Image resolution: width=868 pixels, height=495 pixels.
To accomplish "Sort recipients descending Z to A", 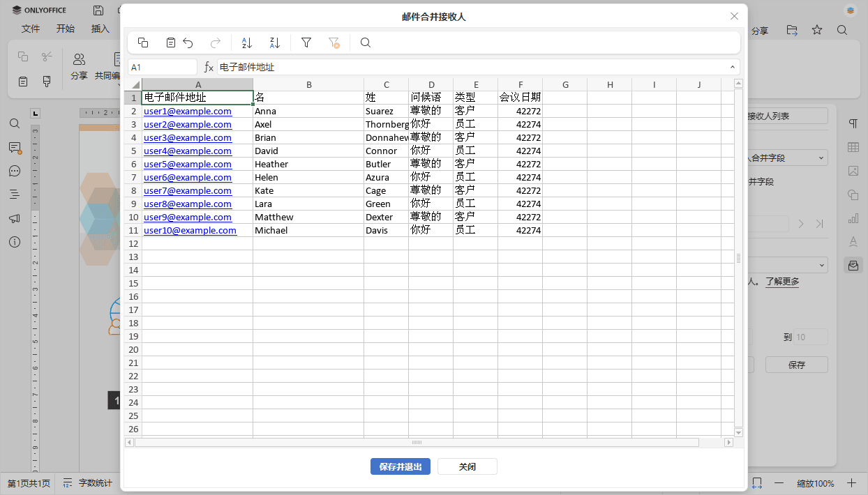I will [x=274, y=43].
